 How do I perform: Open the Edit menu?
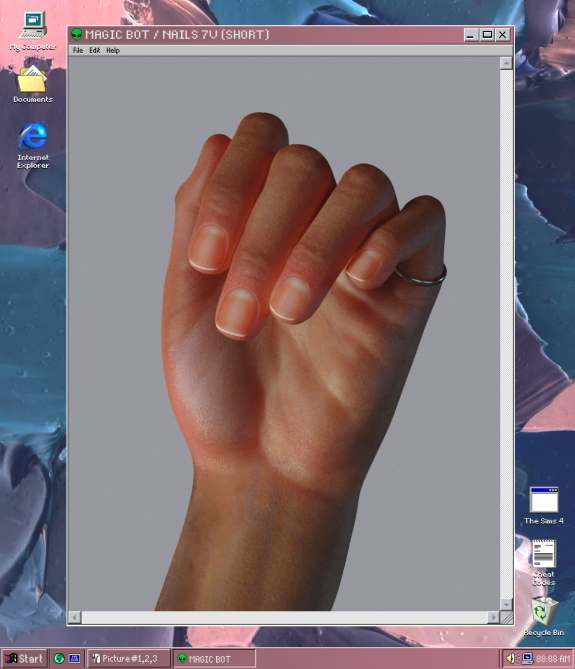[94, 50]
